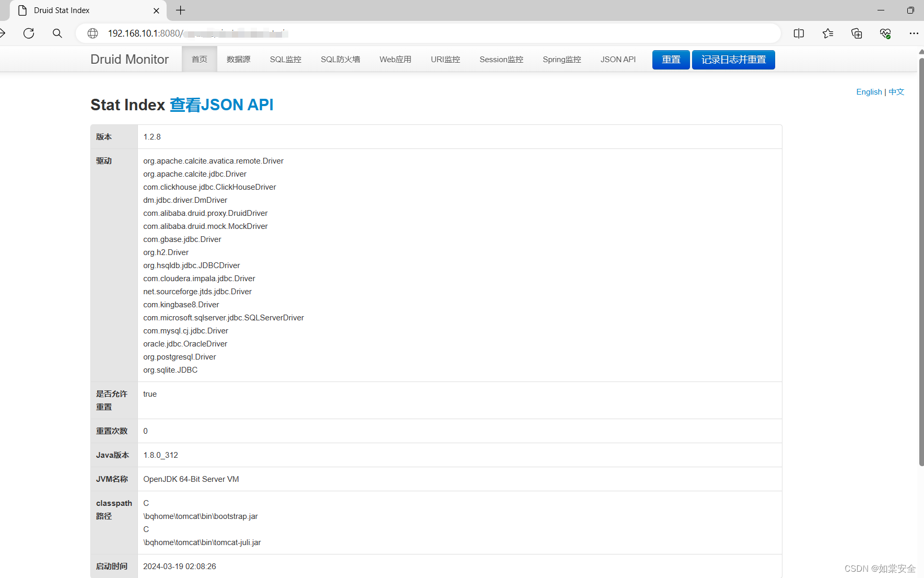
Task: Open the JSON API navigation item
Action: [x=618, y=60]
